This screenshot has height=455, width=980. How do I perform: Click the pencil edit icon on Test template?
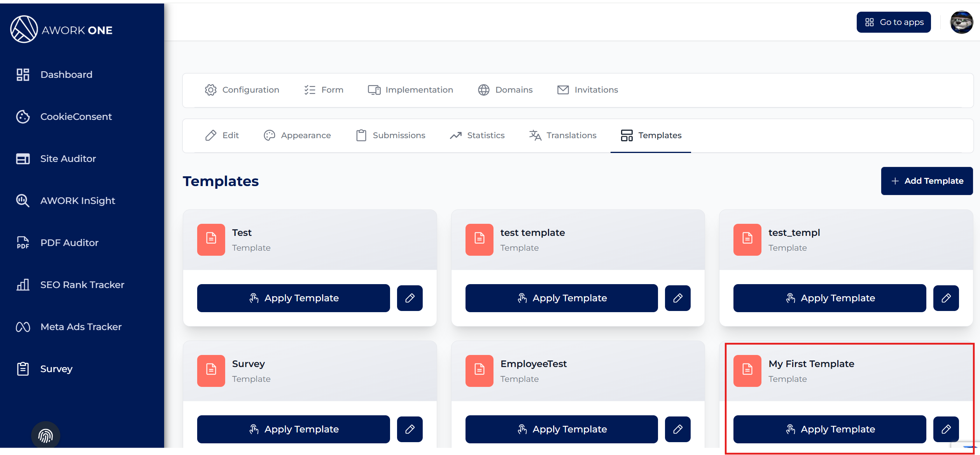409,298
